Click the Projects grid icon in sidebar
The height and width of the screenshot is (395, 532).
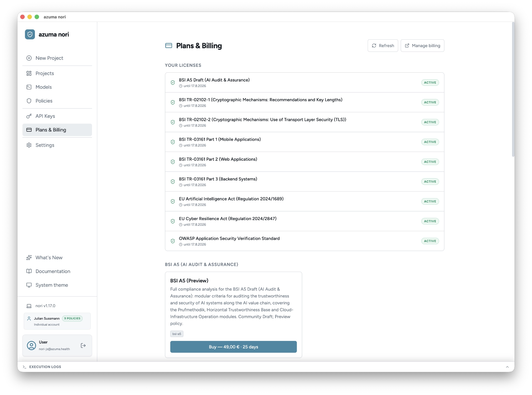click(x=29, y=73)
